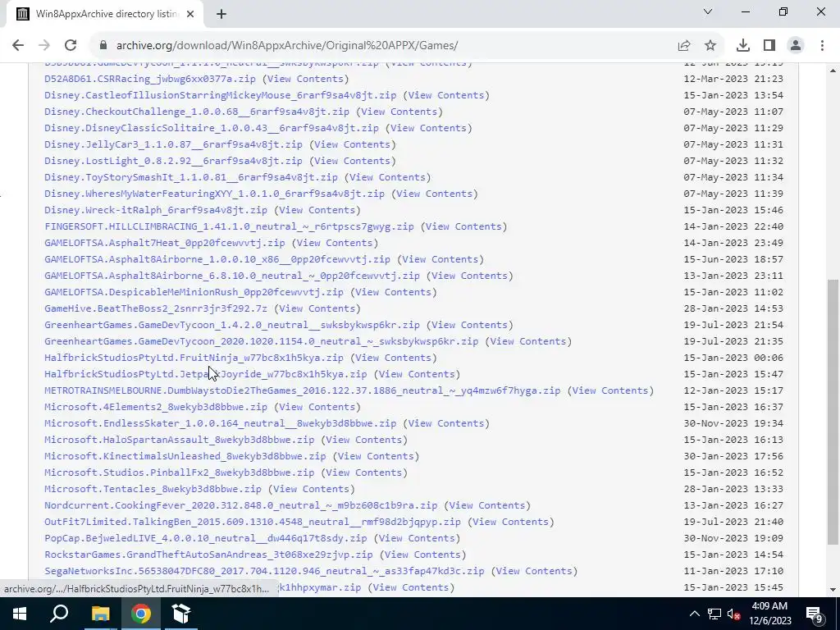Download GAMELOFTSA.DespicableMeMinionRush zip

click(x=194, y=292)
